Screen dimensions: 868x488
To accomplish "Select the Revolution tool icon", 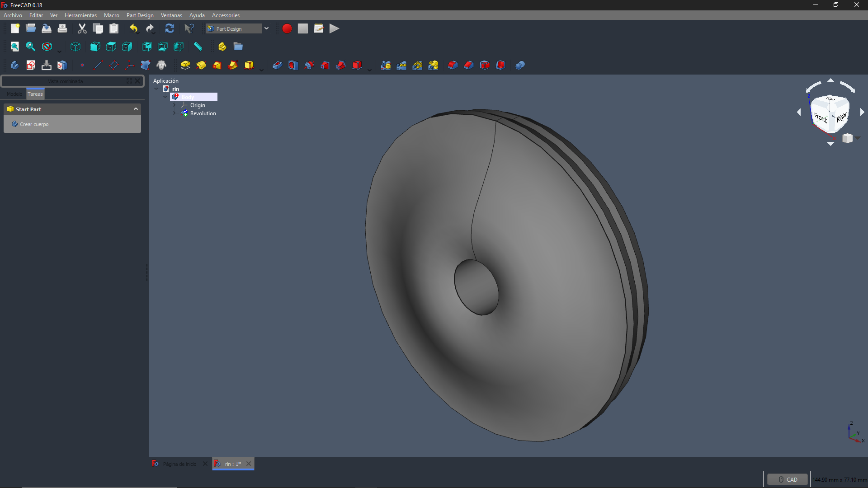I will (x=201, y=66).
